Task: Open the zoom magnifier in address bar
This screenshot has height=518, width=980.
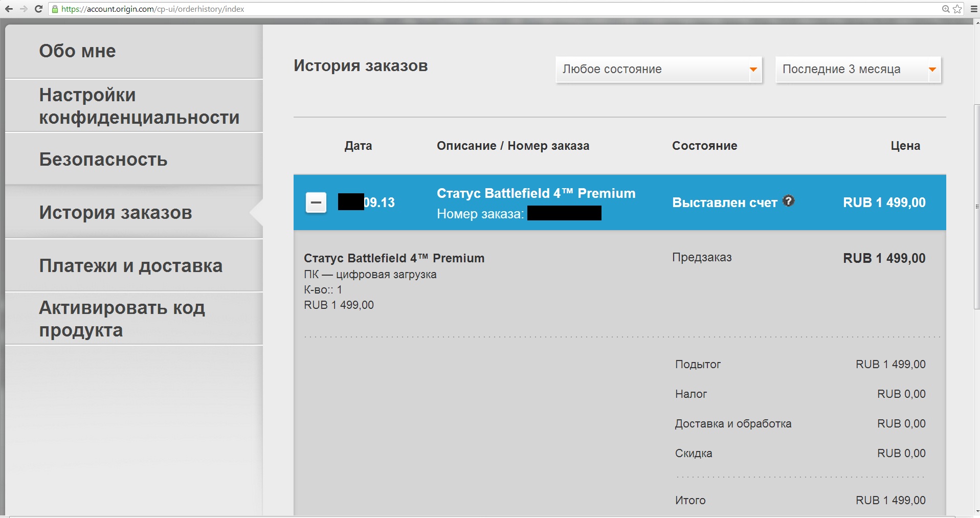Action: tap(946, 9)
